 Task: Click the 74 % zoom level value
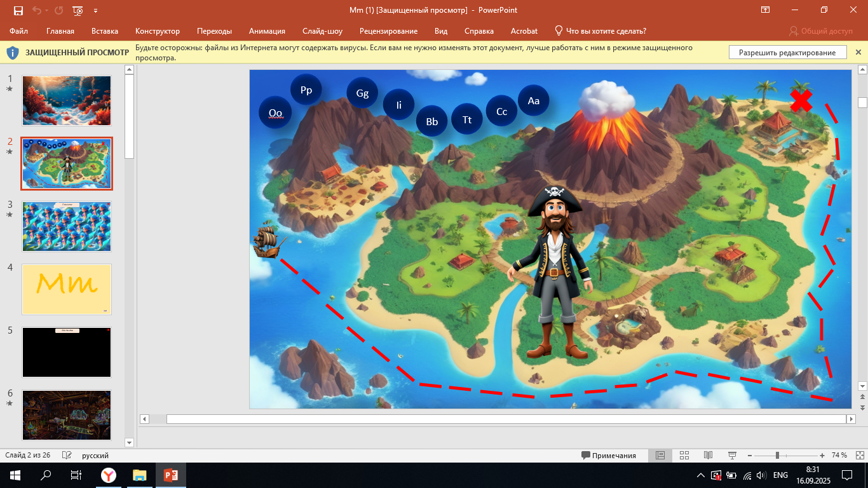click(839, 456)
